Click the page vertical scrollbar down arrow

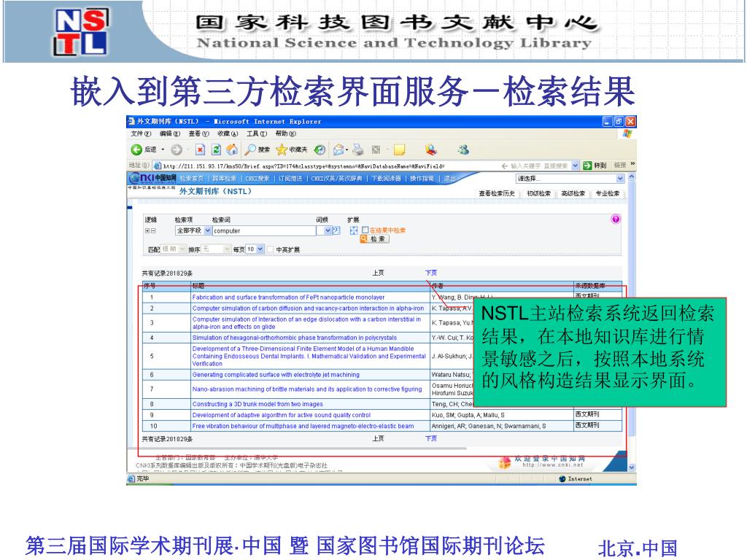pos(632,467)
